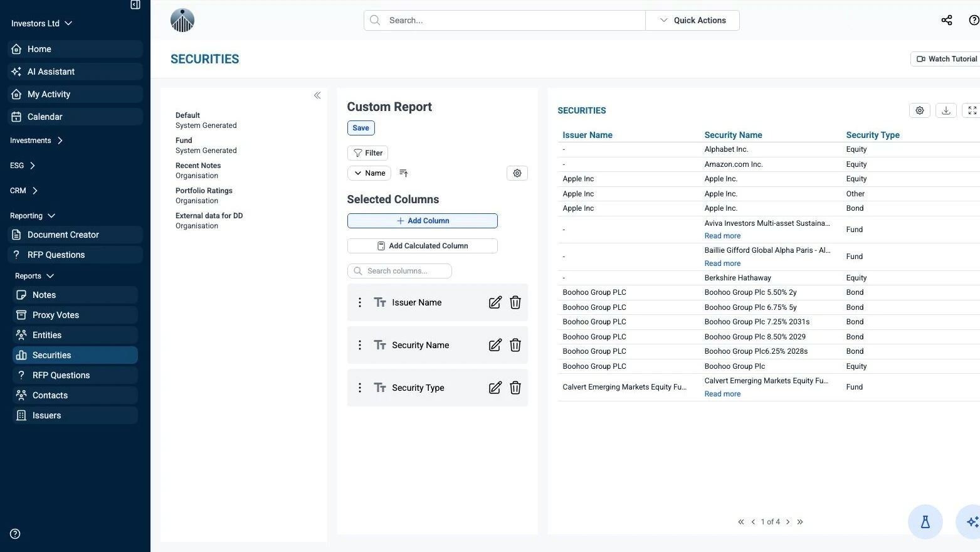Click the company logo in header

click(182, 20)
